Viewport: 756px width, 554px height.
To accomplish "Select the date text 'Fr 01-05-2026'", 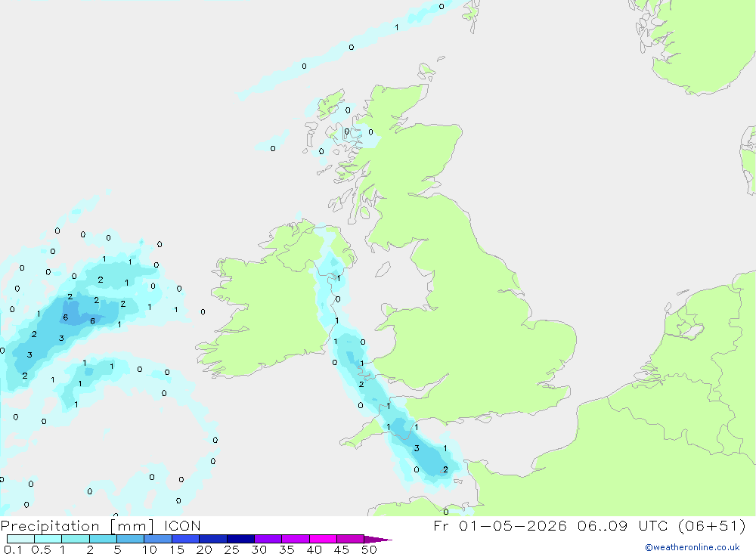I will click(x=500, y=526).
